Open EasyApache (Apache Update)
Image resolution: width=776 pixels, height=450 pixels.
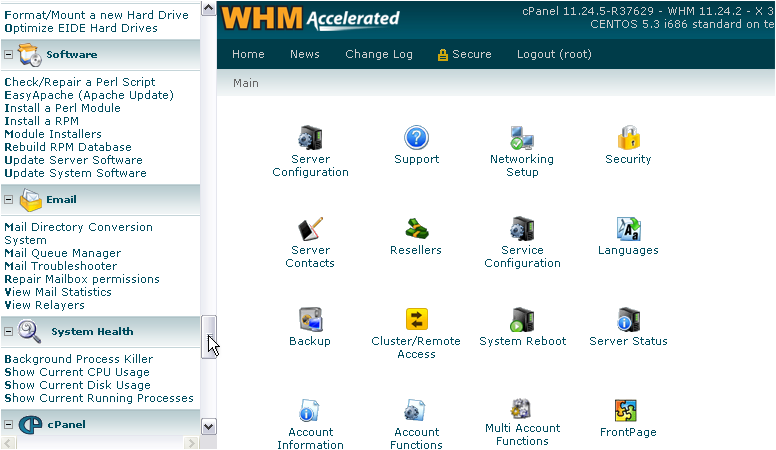[x=89, y=95]
